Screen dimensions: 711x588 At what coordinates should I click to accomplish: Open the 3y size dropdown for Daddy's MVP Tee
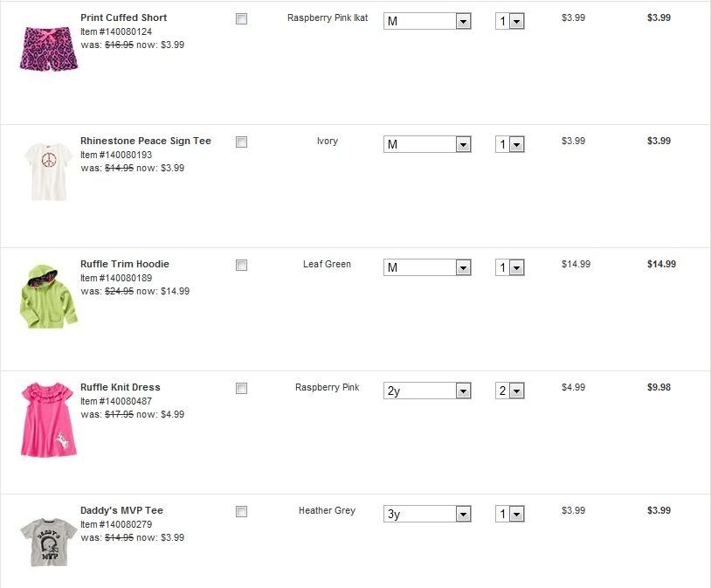(427, 514)
